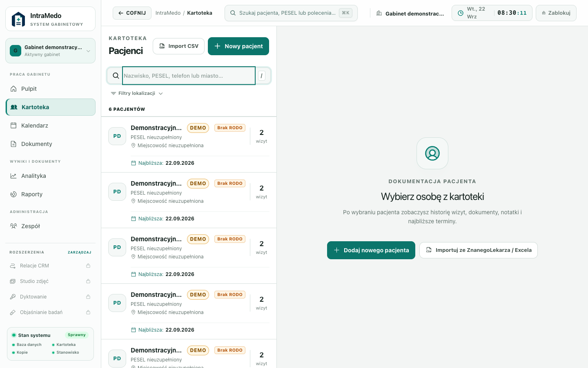Select the Kartoteka sidebar item
588x368 pixels.
tap(50, 107)
